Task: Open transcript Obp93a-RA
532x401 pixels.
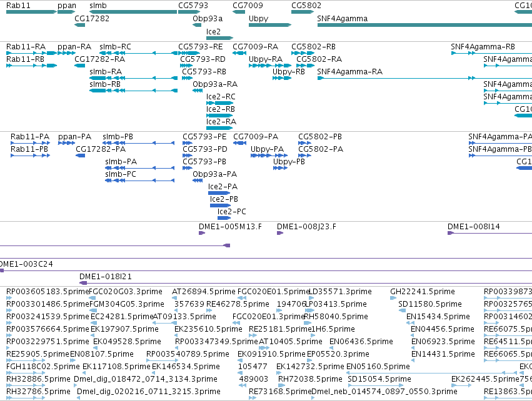Action: (215, 84)
